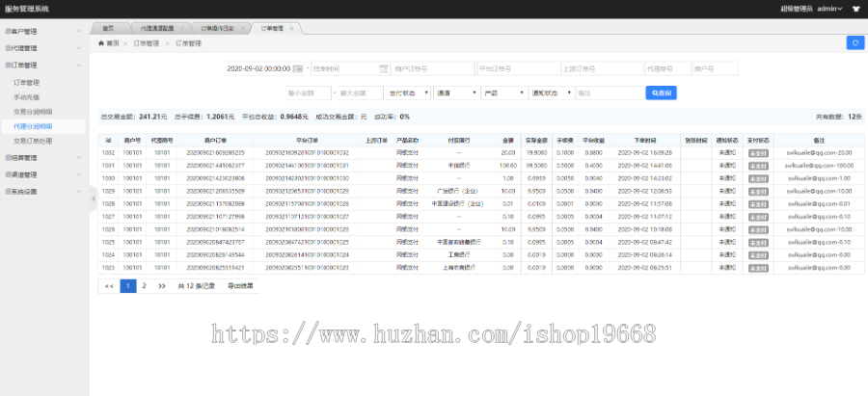Click 未支付 badge in row 1032

tap(758, 152)
